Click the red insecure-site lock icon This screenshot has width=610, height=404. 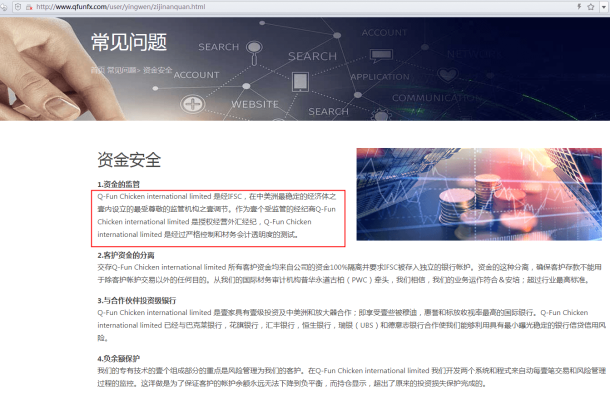pos(29,7)
